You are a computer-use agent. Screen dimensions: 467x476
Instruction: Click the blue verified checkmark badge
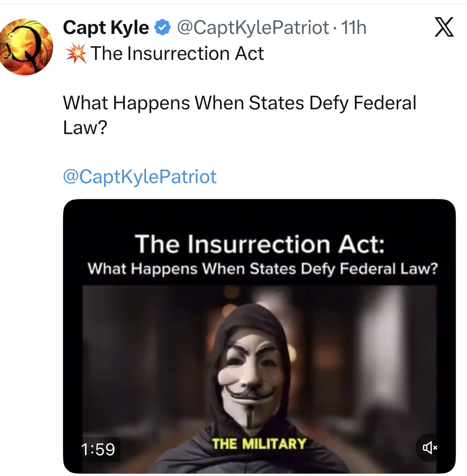(x=162, y=28)
